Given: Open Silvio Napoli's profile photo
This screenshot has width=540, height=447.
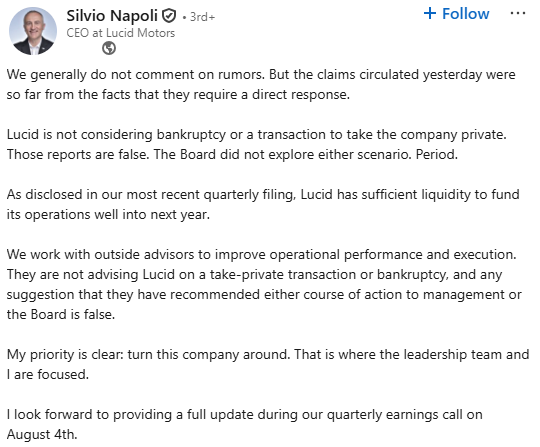Looking at the screenshot, I should 33,31.
